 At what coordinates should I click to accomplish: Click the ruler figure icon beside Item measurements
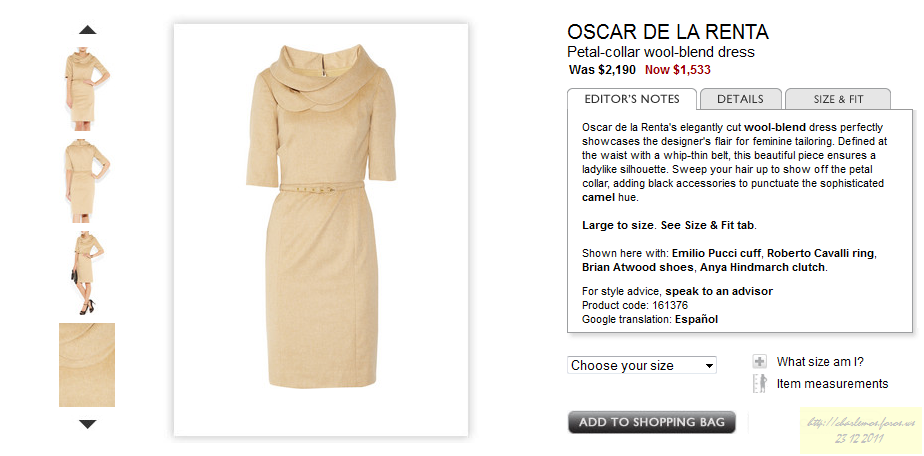tap(760, 384)
